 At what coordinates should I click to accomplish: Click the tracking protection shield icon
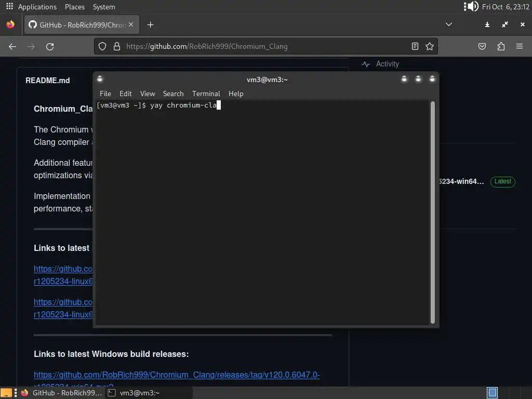click(x=102, y=46)
